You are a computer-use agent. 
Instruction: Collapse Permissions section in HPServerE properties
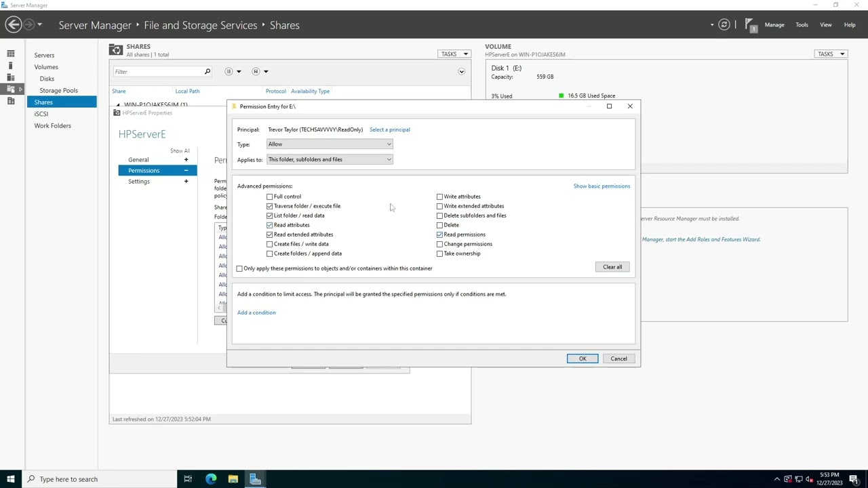tap(186, 171)
